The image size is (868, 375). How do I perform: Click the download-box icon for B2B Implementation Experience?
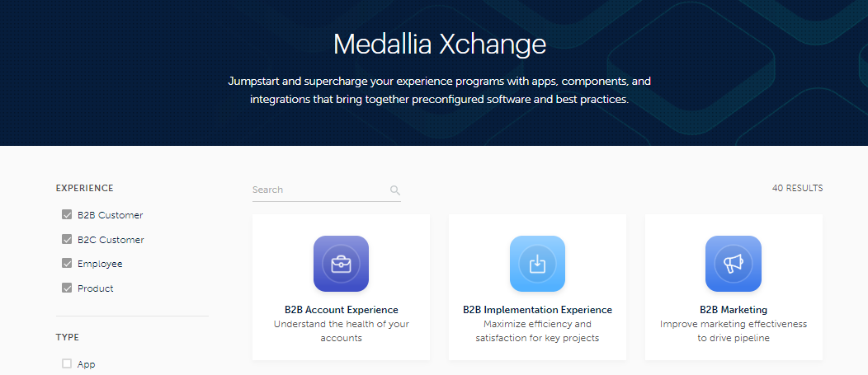click(x=537, y=264)
